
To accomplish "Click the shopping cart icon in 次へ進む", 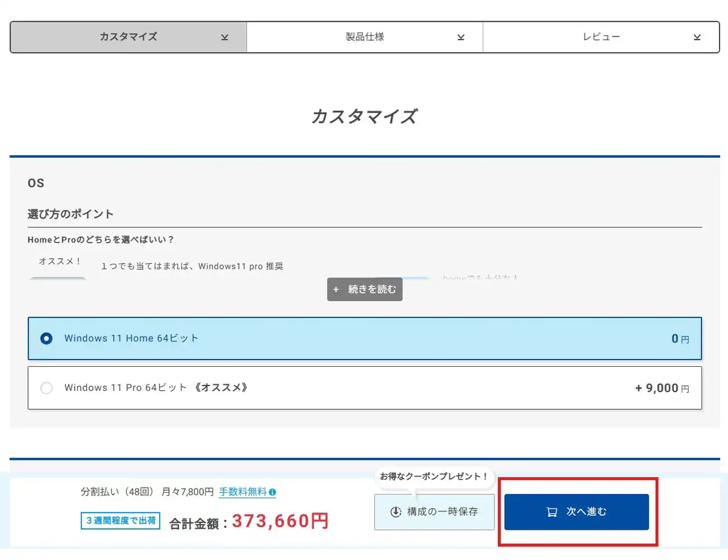I will pos(552,512).
